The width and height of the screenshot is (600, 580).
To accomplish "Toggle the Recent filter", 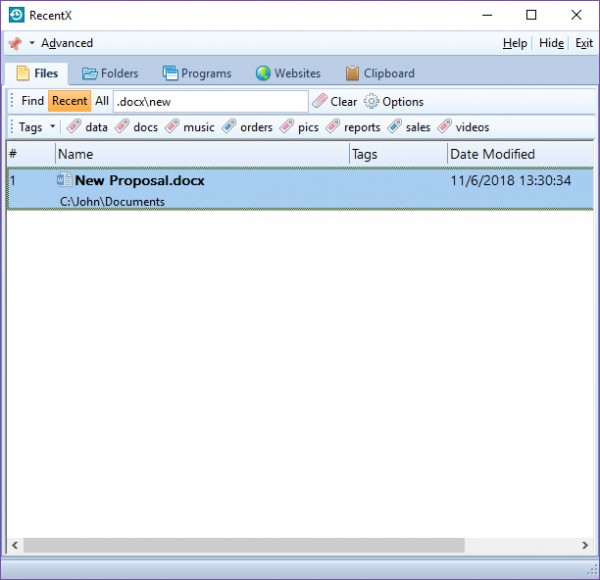I will pyautogui.click(x=70, y=101).
